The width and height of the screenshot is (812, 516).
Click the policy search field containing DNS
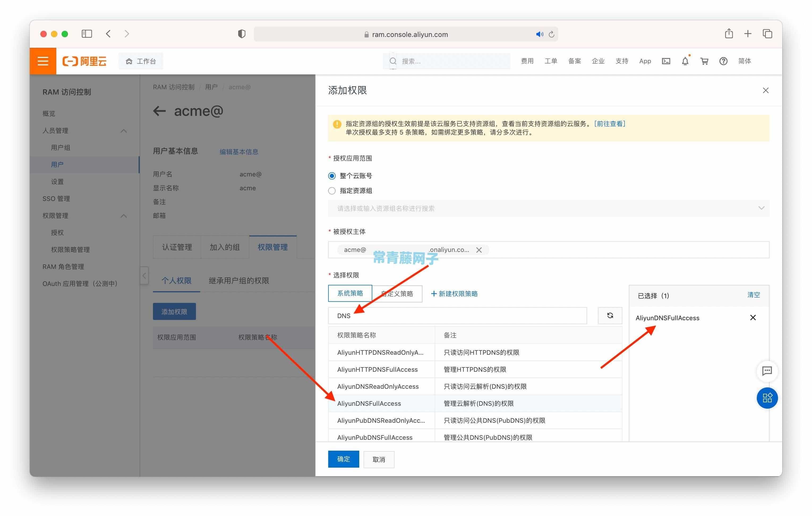(457, 316)
